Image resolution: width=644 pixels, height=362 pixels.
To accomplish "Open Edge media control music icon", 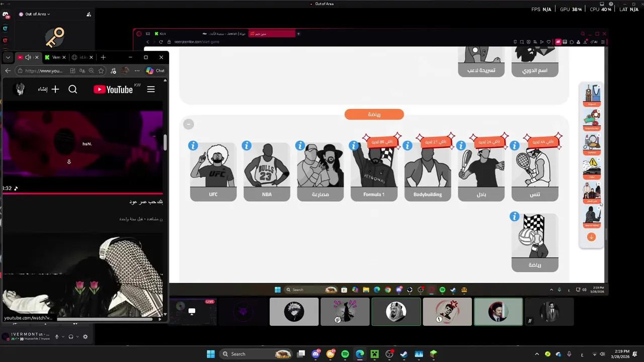I will pos(113,71).
